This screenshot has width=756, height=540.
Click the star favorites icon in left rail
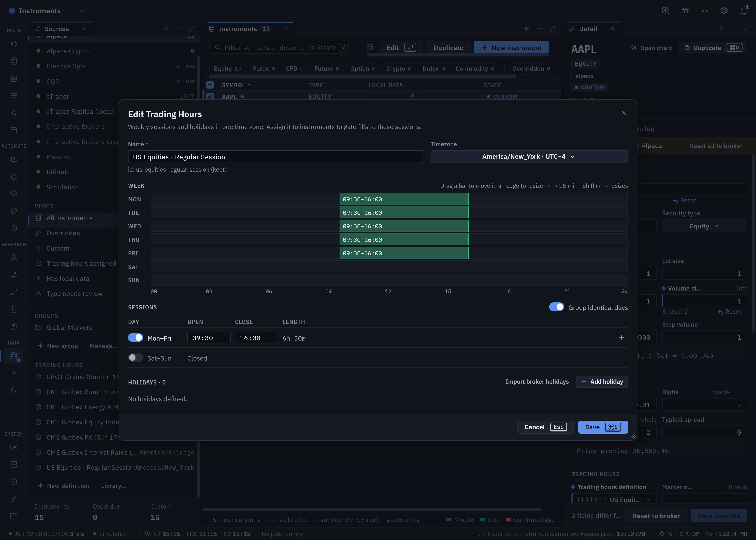pyautogui.click(x=14, y=113)
